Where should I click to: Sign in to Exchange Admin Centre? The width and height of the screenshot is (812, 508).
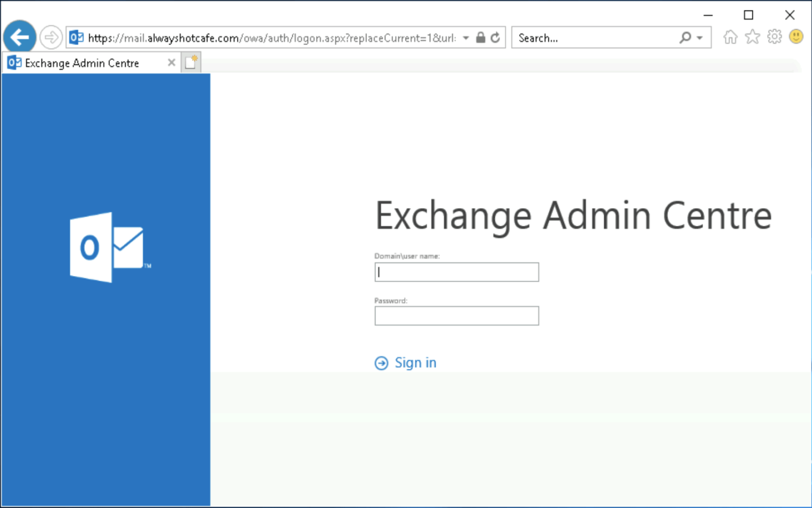pos(416,363)
